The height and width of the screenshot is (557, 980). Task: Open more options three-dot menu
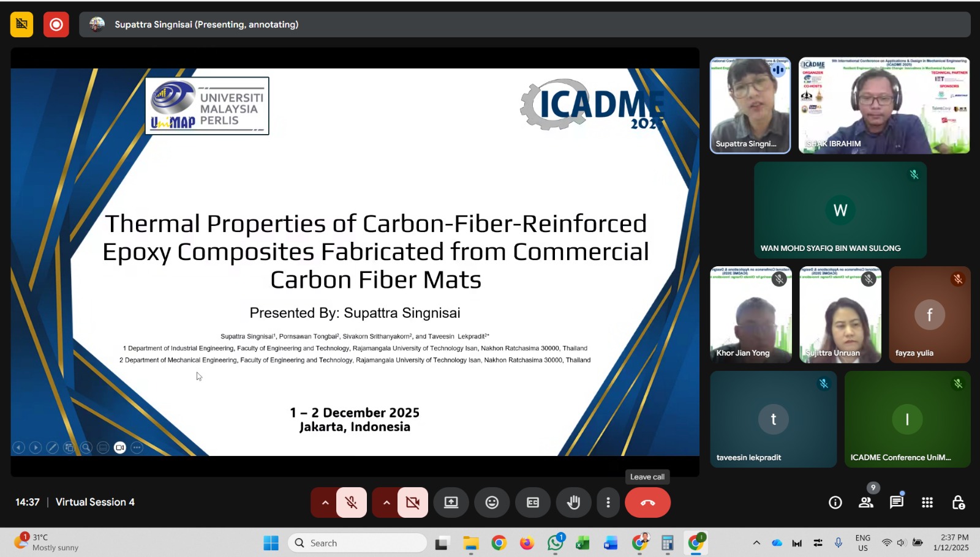point(608,503)
